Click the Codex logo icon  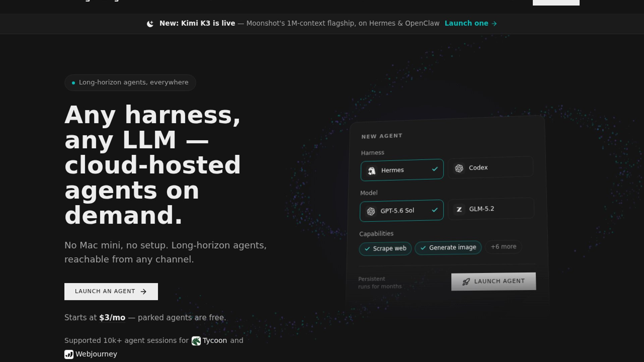pos(459,168)
